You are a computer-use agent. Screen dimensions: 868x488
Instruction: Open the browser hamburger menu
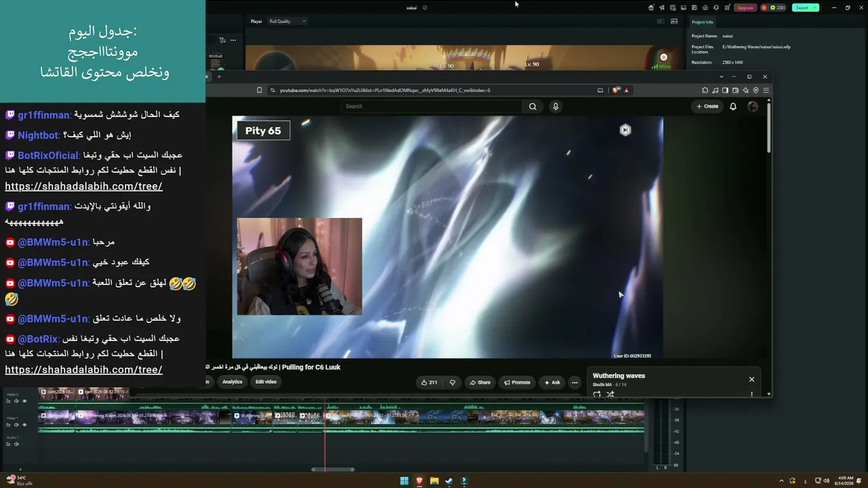click(766, 90)
